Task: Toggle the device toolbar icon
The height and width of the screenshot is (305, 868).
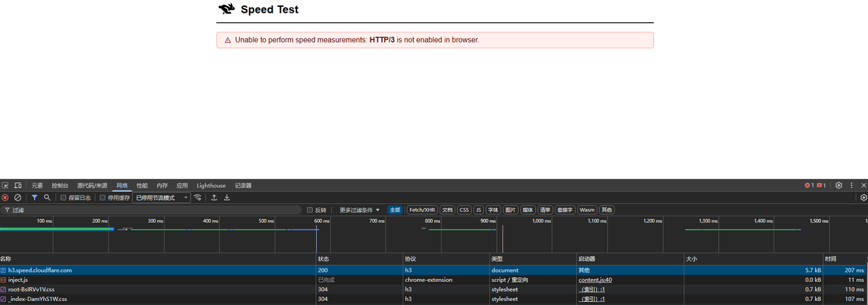Action: click(x=18, y=185)
